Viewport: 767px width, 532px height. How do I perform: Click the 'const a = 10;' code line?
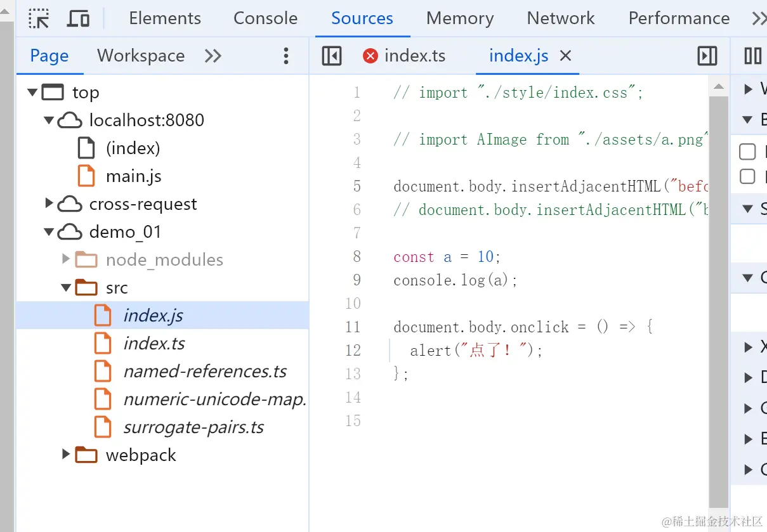[x=447, y=256]
